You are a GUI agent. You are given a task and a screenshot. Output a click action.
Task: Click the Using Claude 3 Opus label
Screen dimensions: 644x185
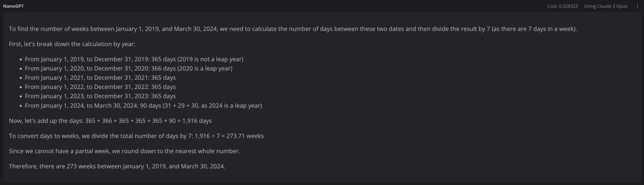[605, 6]
